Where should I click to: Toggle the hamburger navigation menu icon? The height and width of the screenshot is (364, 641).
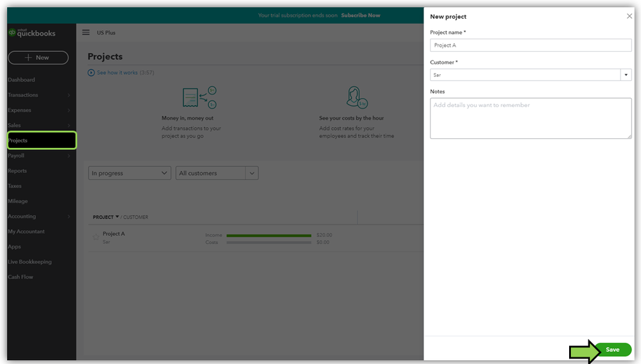tap(86, 32)
